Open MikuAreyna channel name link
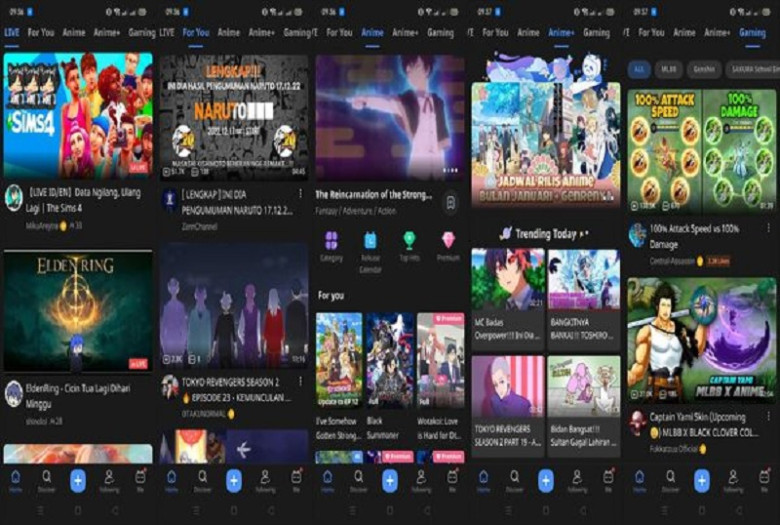Image resolution: width=780 pixels, height=525 pixels. 42,226
